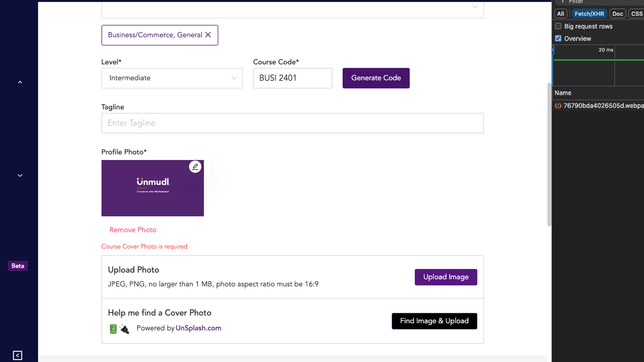The width and height of the screenshot is (644, 362).
Task: Click the plug icon beside Powered by
Action: pyautogui.click(x=124, y=329)
